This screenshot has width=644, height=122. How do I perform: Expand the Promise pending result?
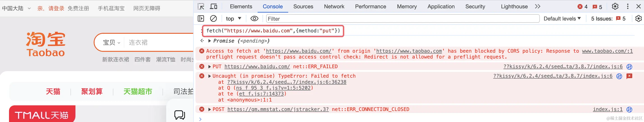click(210, 41)
